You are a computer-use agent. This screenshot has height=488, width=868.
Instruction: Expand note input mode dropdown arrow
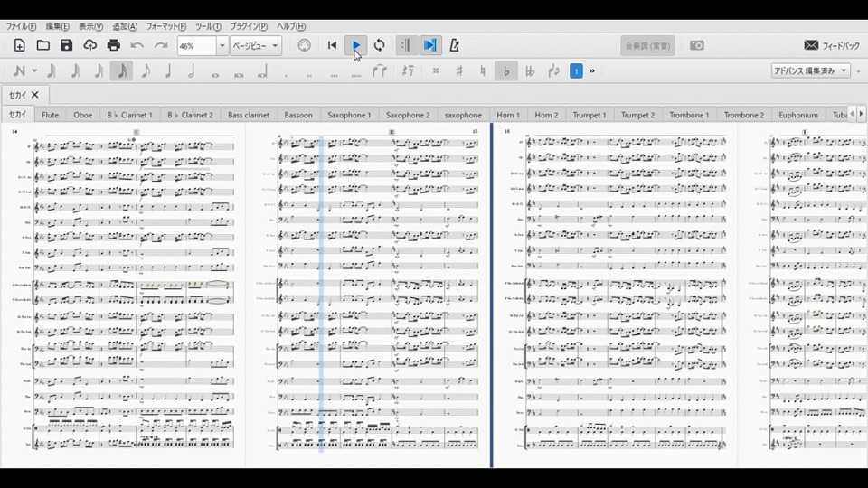[34, 70]
